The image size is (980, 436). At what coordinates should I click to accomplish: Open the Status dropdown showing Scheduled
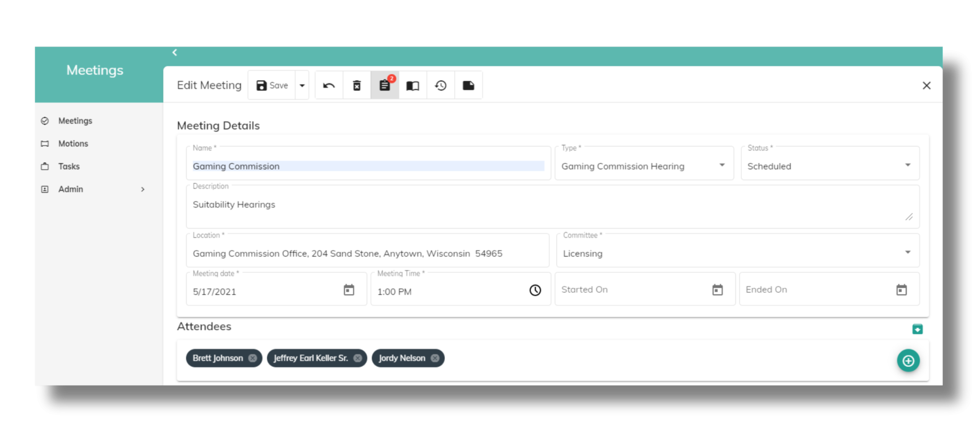point(908,165)
